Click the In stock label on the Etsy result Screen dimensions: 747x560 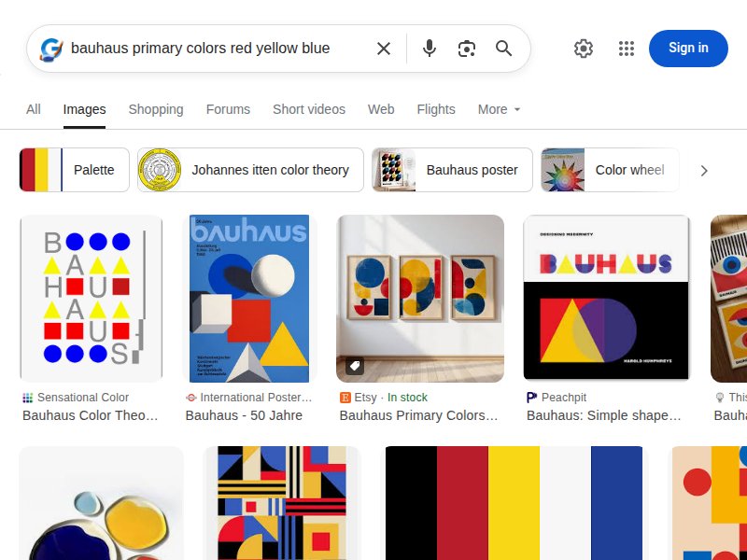(407, 397)
